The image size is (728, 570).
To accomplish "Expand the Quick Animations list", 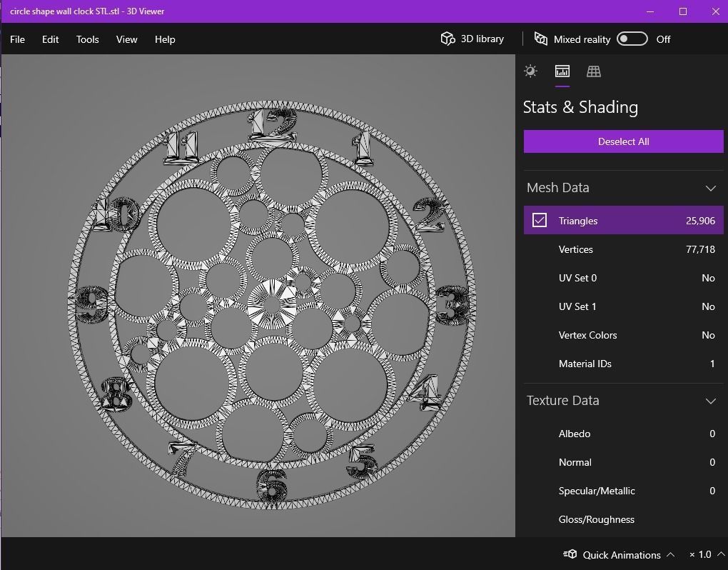I will [672, 554].
